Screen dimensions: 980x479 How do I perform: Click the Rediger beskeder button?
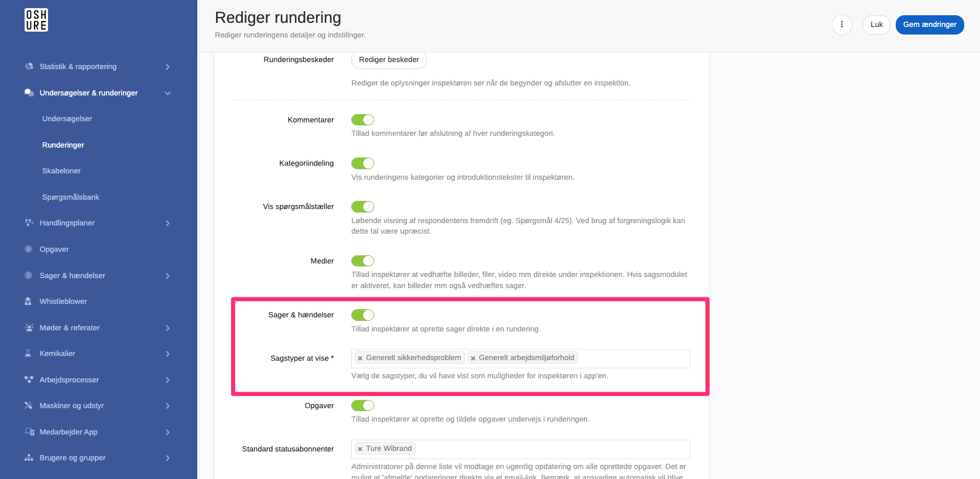[x=389, y=60]
